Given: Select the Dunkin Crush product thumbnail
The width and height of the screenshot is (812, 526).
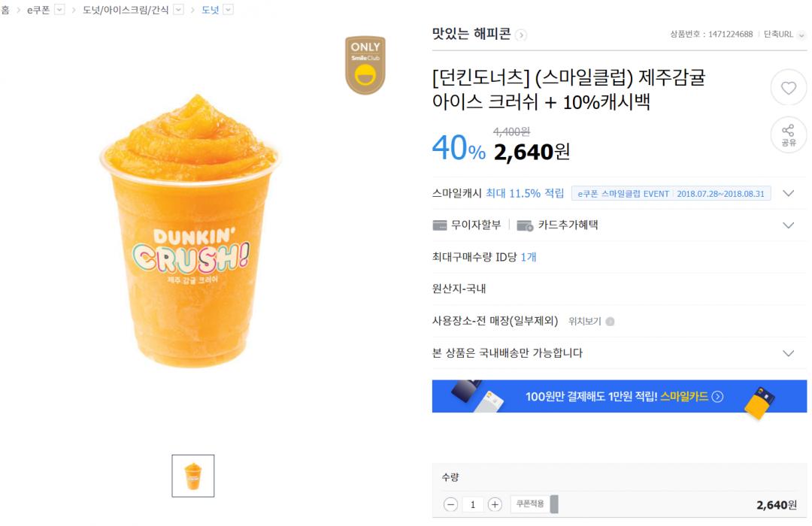Looking at the screenshot, I should click(193, 476).
